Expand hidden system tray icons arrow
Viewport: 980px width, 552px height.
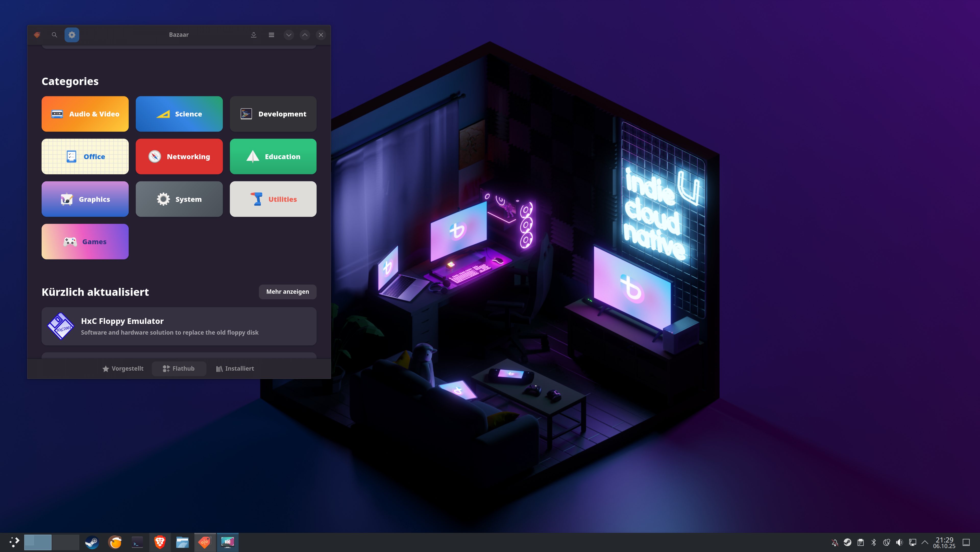point(925,542)
